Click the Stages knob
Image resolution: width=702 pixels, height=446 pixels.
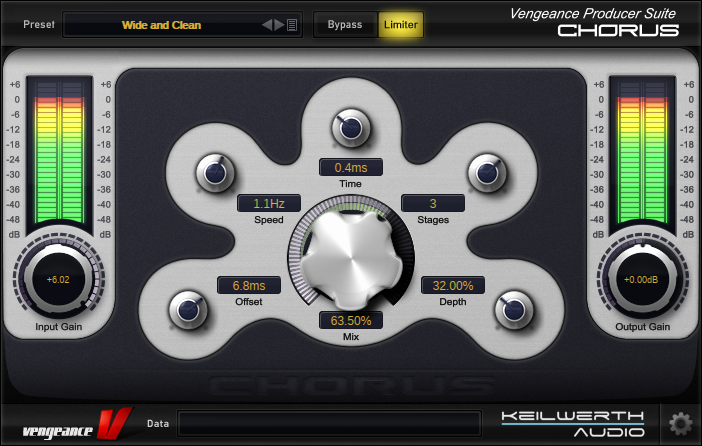(x=485, y=171)
